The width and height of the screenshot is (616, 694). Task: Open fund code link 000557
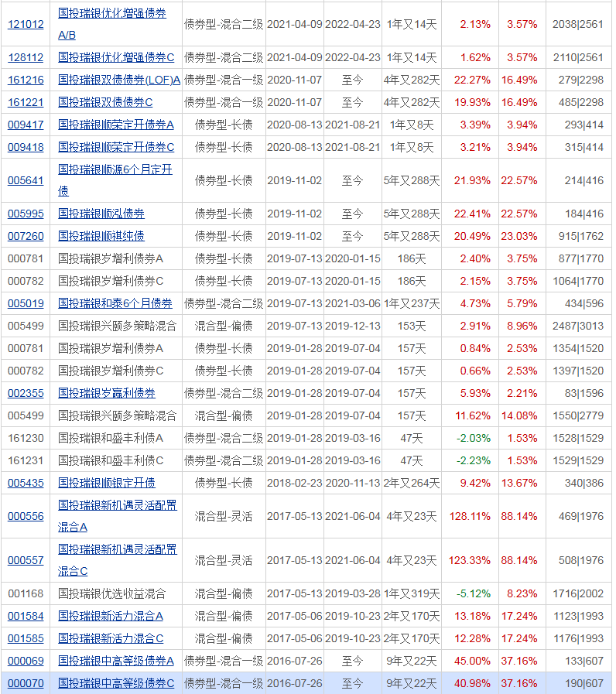[x=26, y=561]
